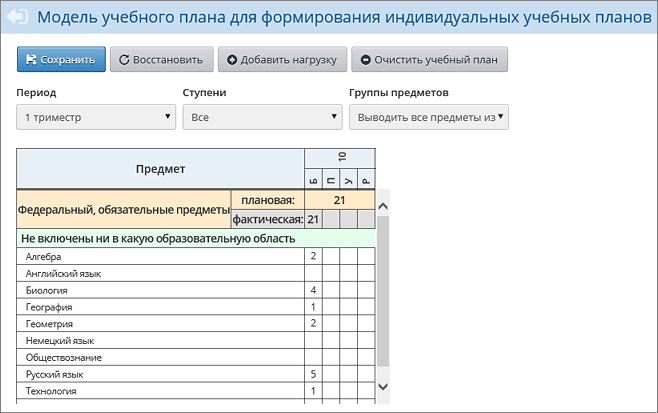
Task: Click the Биология Б-column cell with 4
Action: 313,290
